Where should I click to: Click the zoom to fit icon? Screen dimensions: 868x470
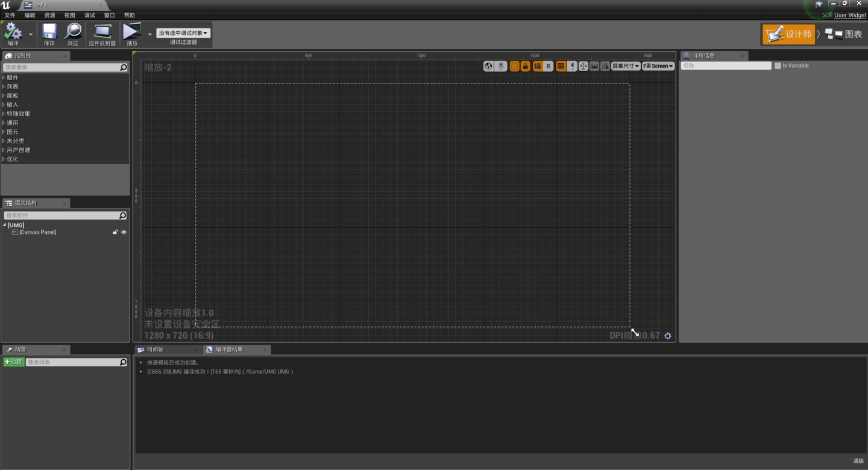coord(583,66)
